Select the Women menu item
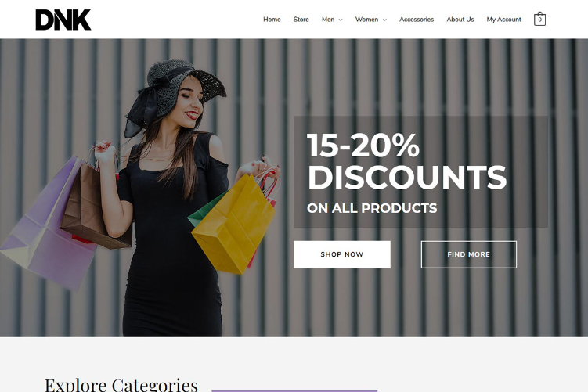This screenshot has height=392, width=588. coord(366,19)
